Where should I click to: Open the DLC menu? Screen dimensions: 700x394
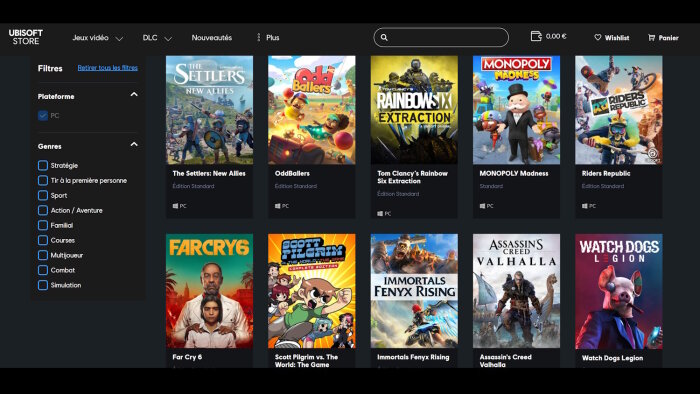150,37
